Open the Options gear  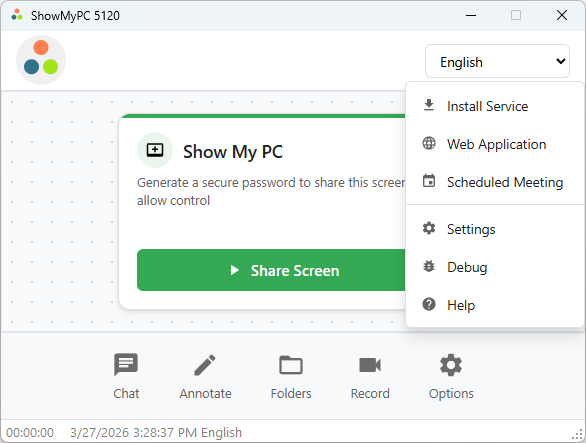(x=451, y=376)
